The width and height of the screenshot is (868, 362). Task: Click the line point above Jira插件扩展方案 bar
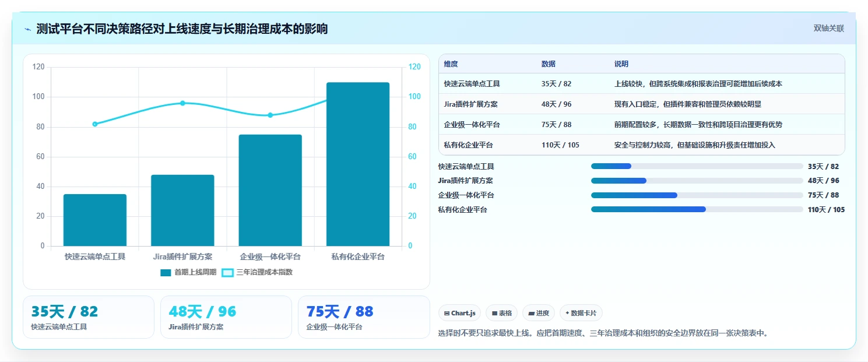[x=182, y=103]
